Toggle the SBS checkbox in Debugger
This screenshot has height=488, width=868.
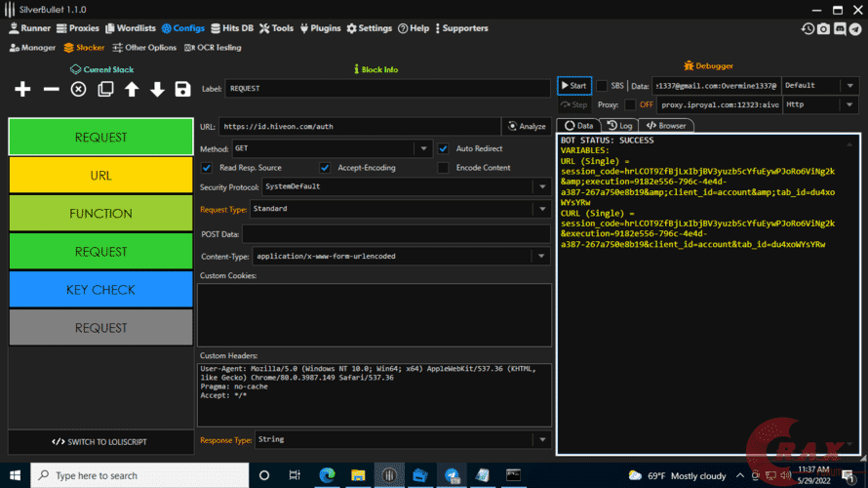[602, 86]
